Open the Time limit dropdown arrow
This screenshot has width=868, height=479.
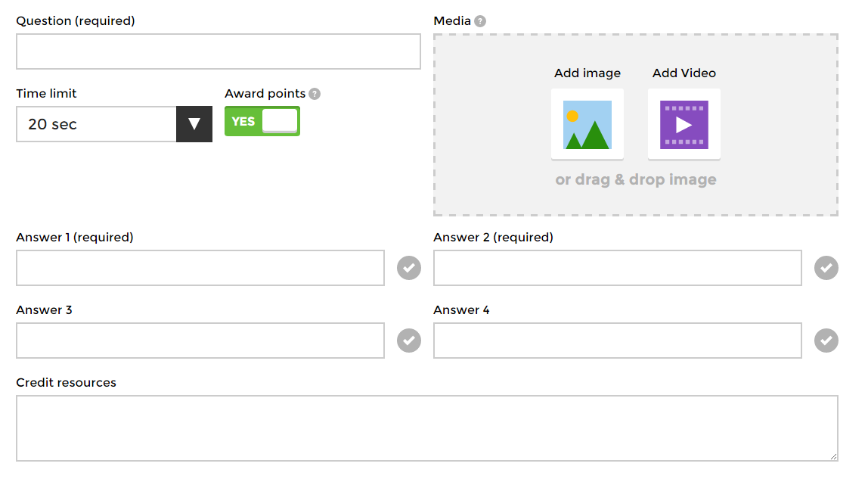pos(194,124)
